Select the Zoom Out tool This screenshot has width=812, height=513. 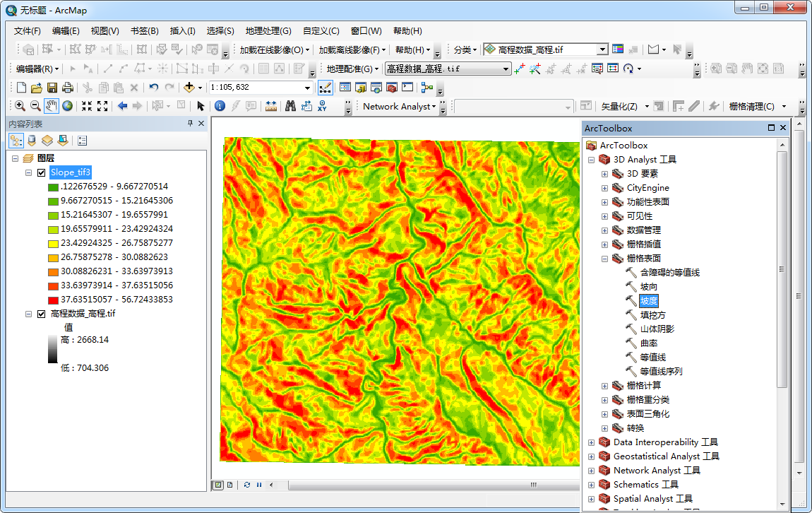pos(35,106)
